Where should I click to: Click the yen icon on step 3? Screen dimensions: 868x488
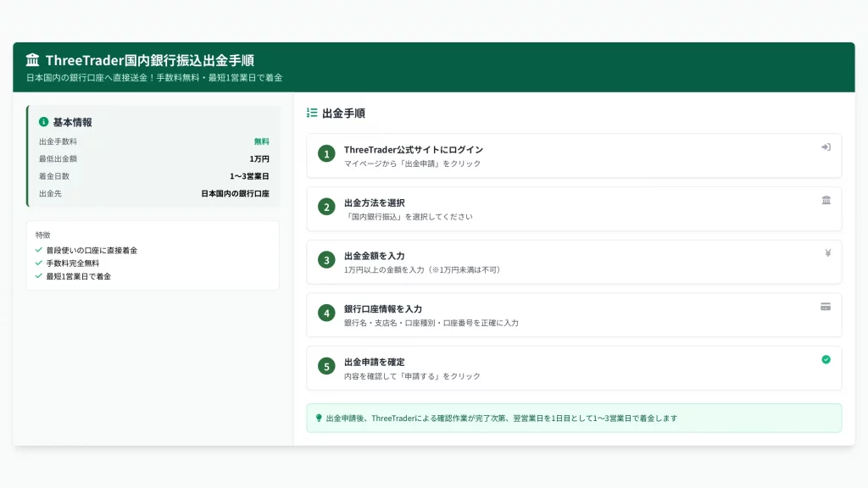click(826, 253)
